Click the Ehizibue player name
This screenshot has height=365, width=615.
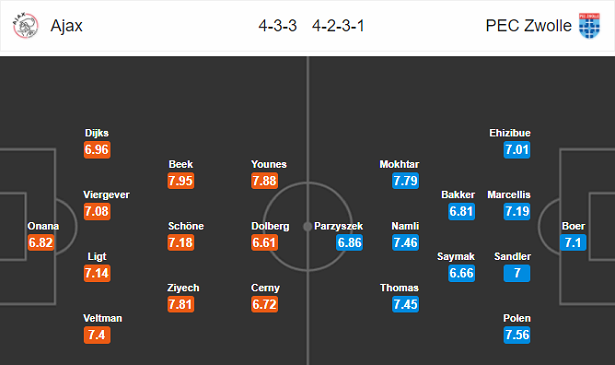(x=510, y=133)
